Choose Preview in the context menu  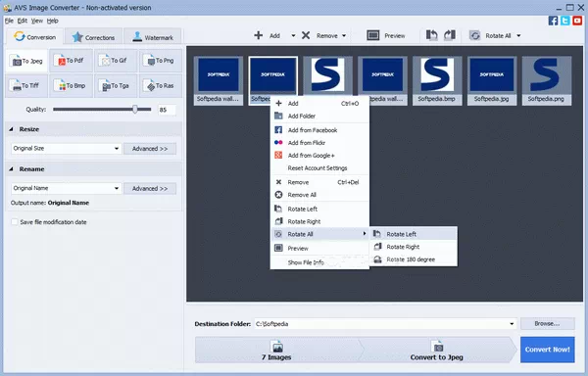[319, 249]
